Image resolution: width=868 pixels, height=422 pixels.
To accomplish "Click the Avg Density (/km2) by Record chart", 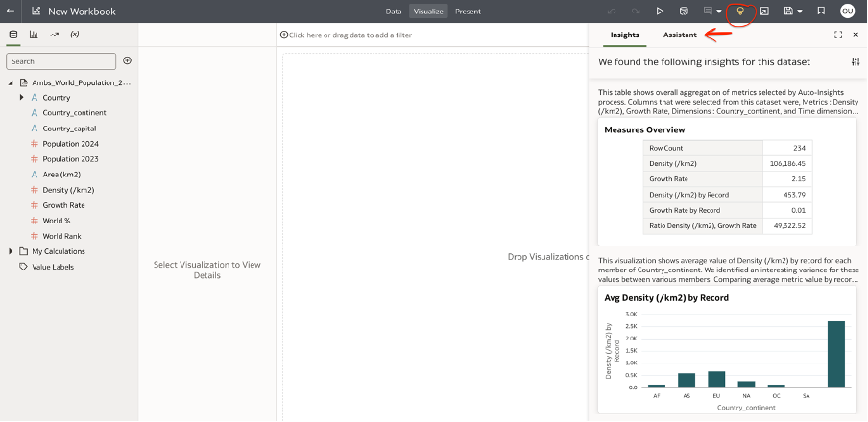I will click(x=727, y=351).
